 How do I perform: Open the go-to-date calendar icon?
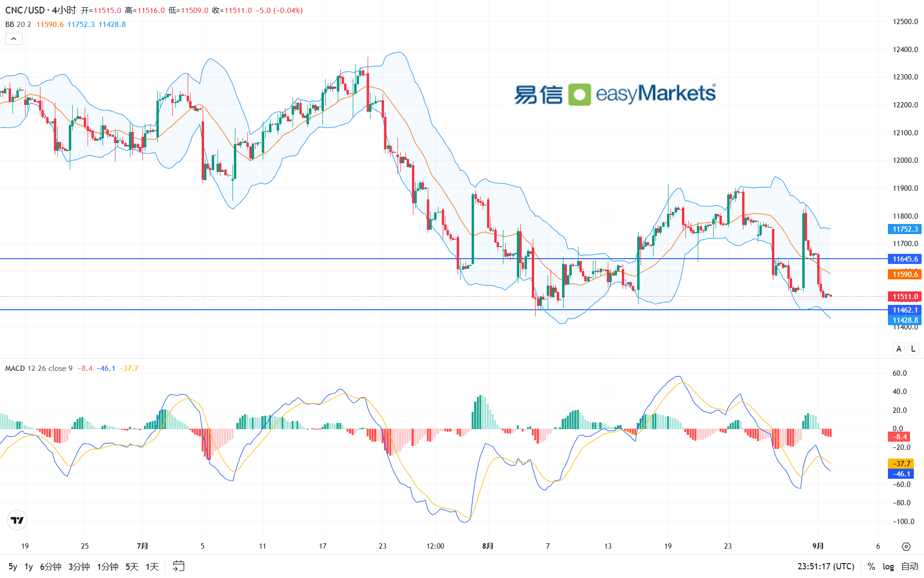179,566
